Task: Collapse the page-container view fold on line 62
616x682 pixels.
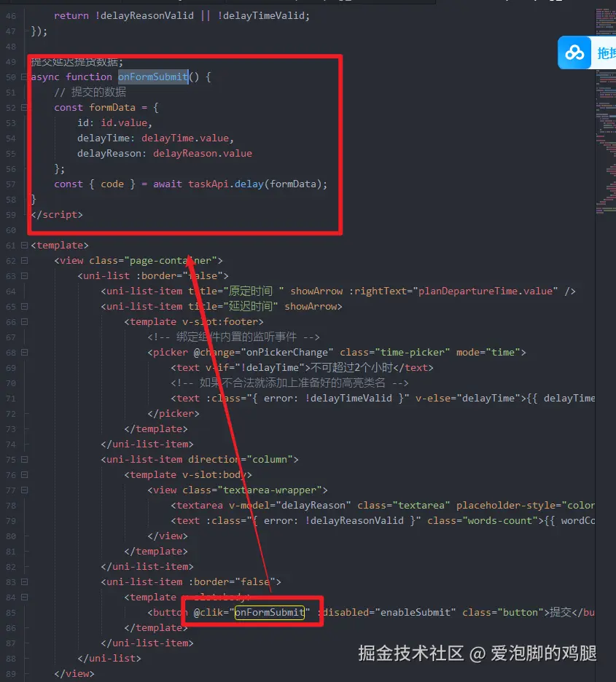Action: pos(24,261)
